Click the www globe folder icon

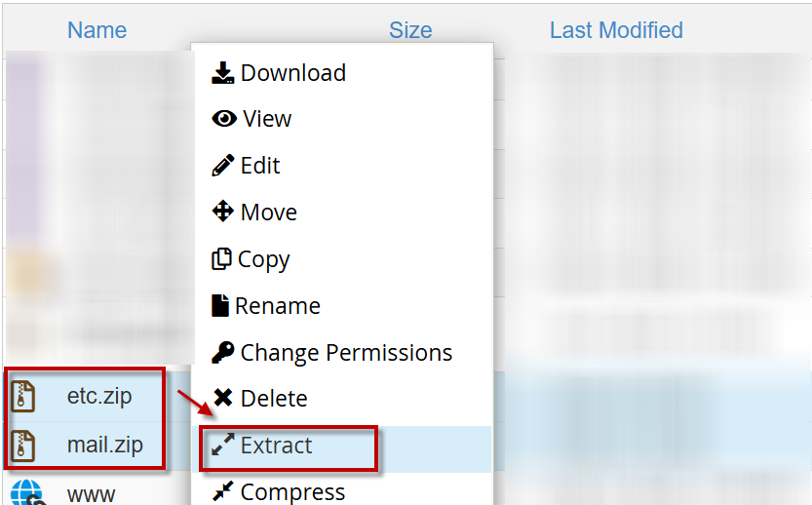[24, 491]
